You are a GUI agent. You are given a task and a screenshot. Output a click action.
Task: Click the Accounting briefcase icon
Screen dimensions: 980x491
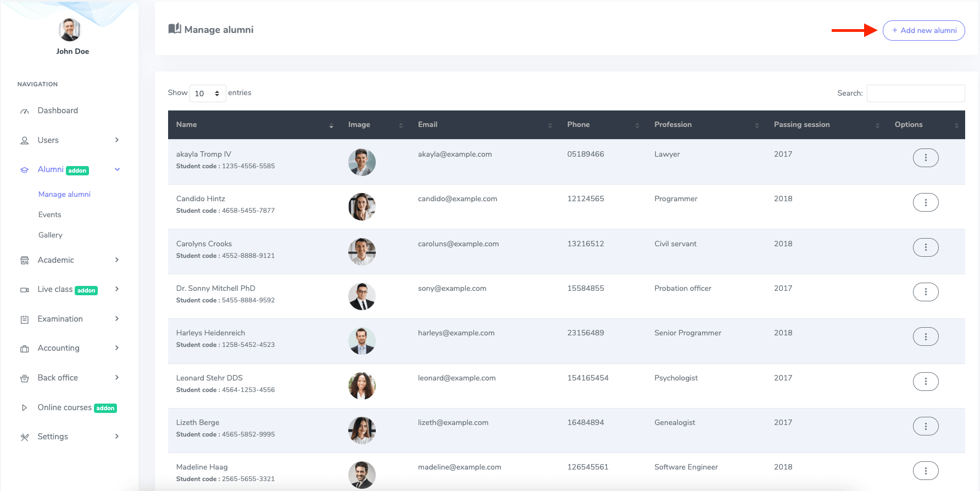click(25, 349)
